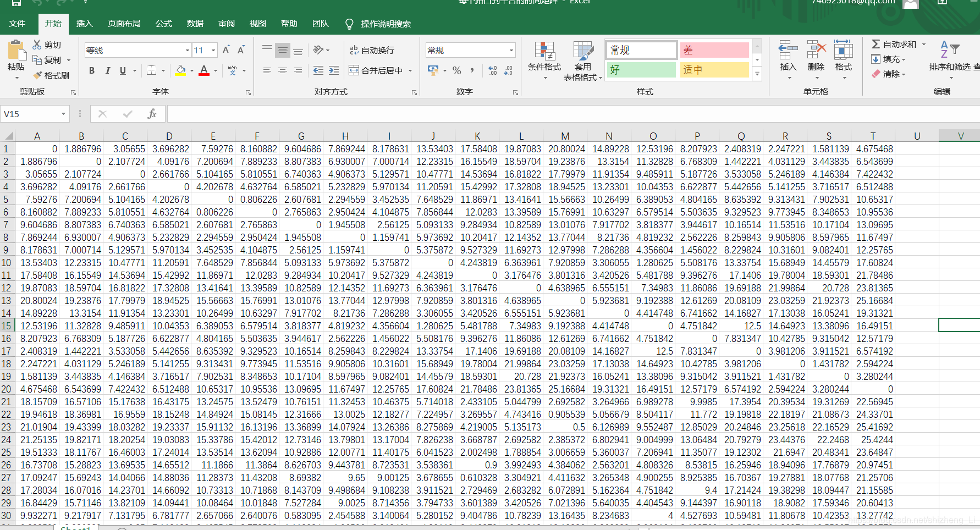Click the formula bar input
This screenshot has height=530, width=980.
pyautogui.click(x=573, y=114)
